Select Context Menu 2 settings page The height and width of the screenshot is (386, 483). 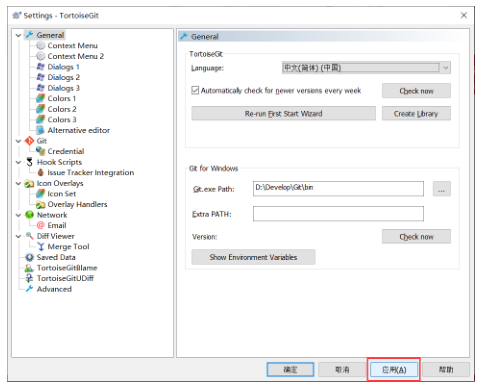(x=76, y=56)
